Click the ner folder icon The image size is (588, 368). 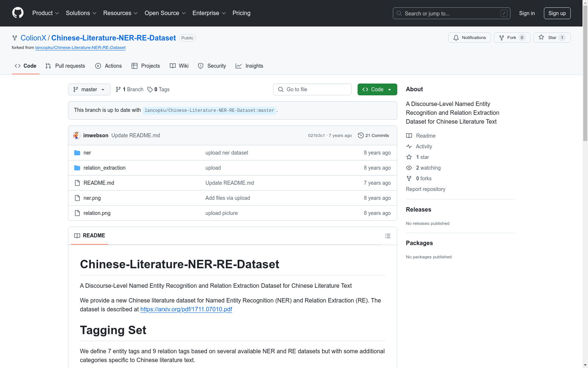[x=77, y=153]
